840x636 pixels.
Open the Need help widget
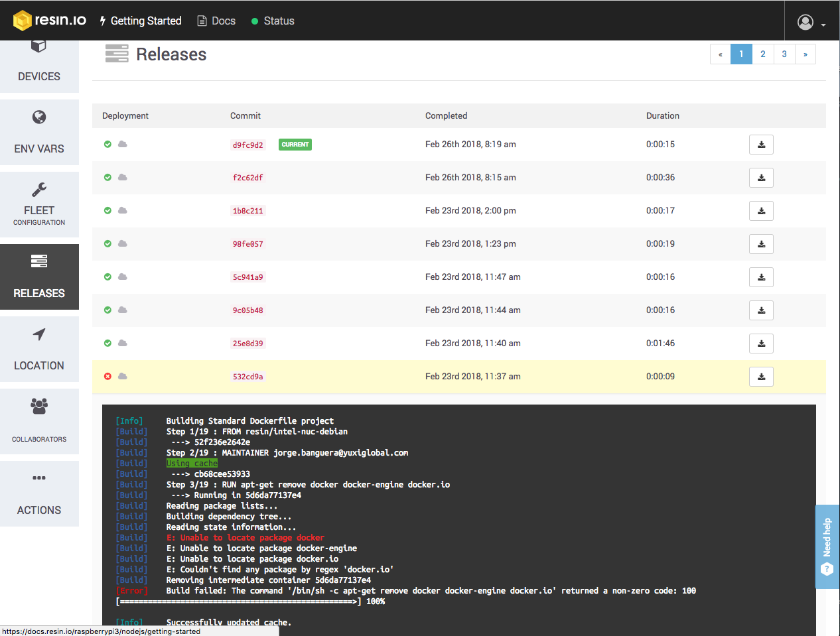(x=827, y=547)
